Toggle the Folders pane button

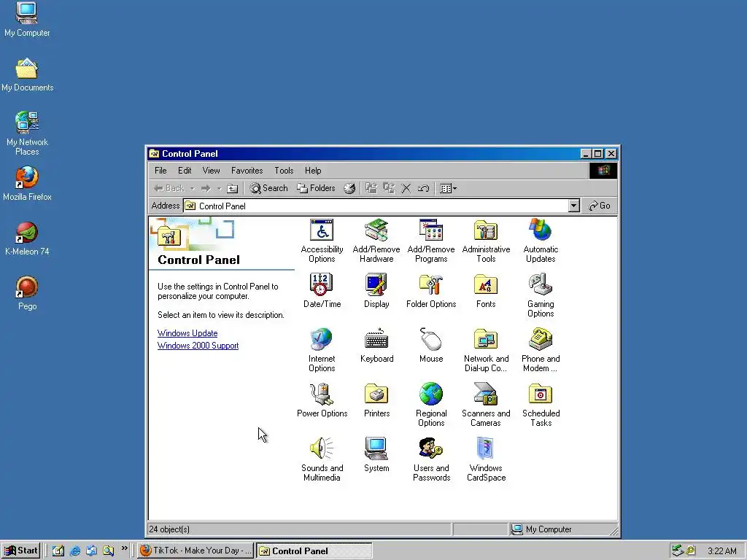[317, 189]
